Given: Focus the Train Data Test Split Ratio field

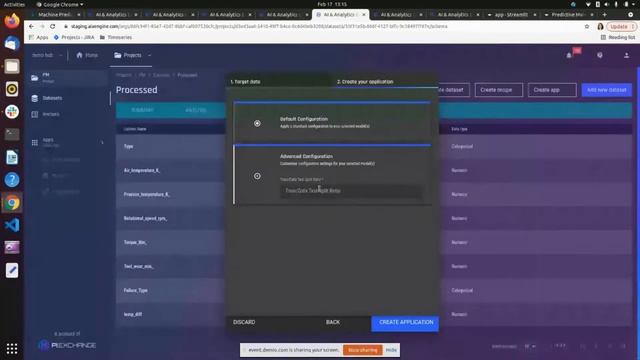Looking at the screenshot, I should point(351,191).
